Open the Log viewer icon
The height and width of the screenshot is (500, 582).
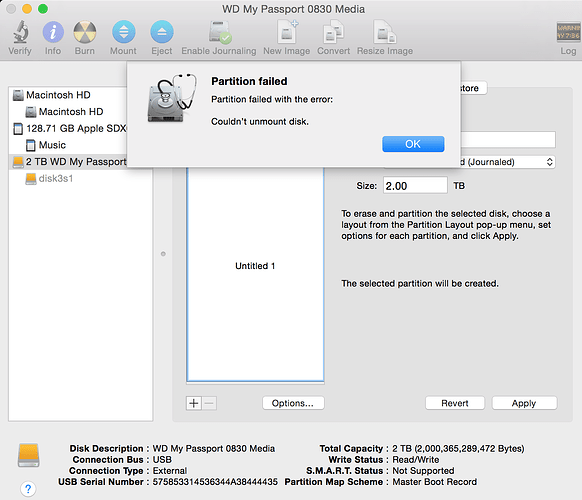coord(568,32)
